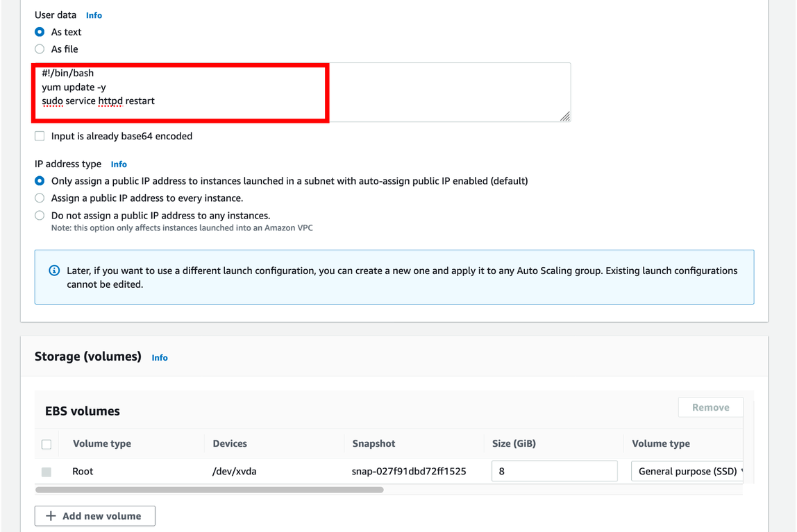The height and width of the screenshot is (532, 797).
Task: Tick the select-all checkbox in EBS volumes header
Action: click(x=47, y=444)
